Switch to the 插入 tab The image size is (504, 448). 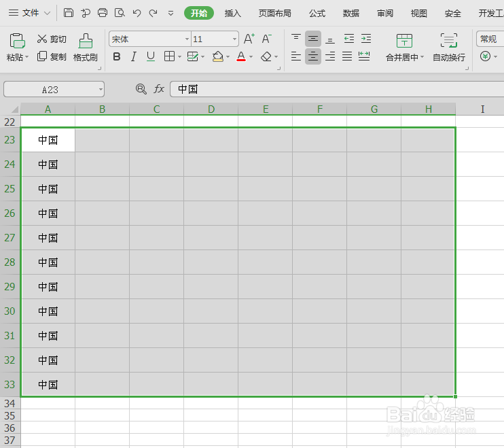click(x=233, y=13)
